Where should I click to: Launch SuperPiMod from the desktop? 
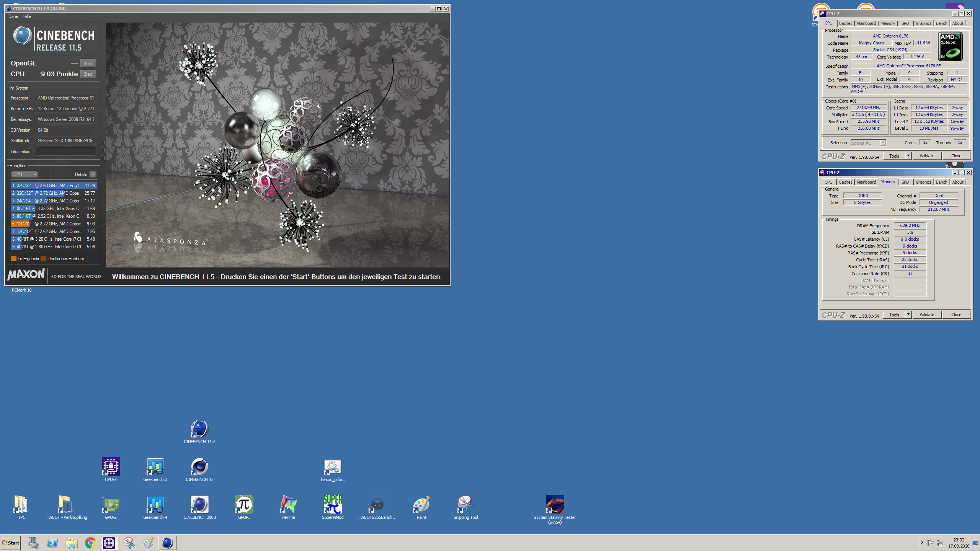pyautogui.click(x=333, y=507)
